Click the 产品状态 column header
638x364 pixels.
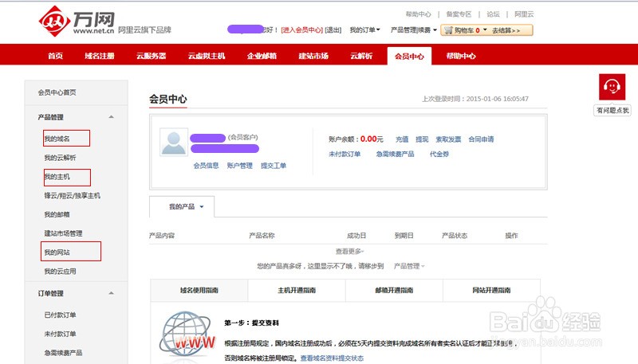455,235
